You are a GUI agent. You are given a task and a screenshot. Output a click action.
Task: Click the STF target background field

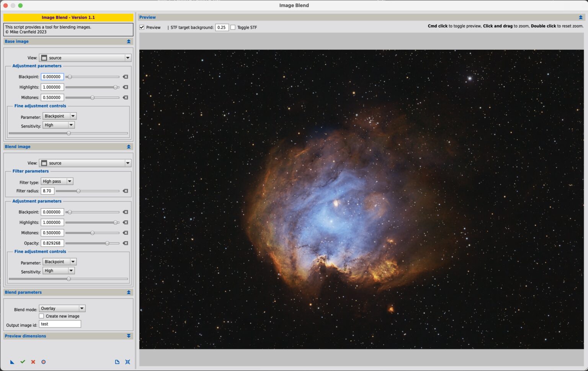coord(222,27)
